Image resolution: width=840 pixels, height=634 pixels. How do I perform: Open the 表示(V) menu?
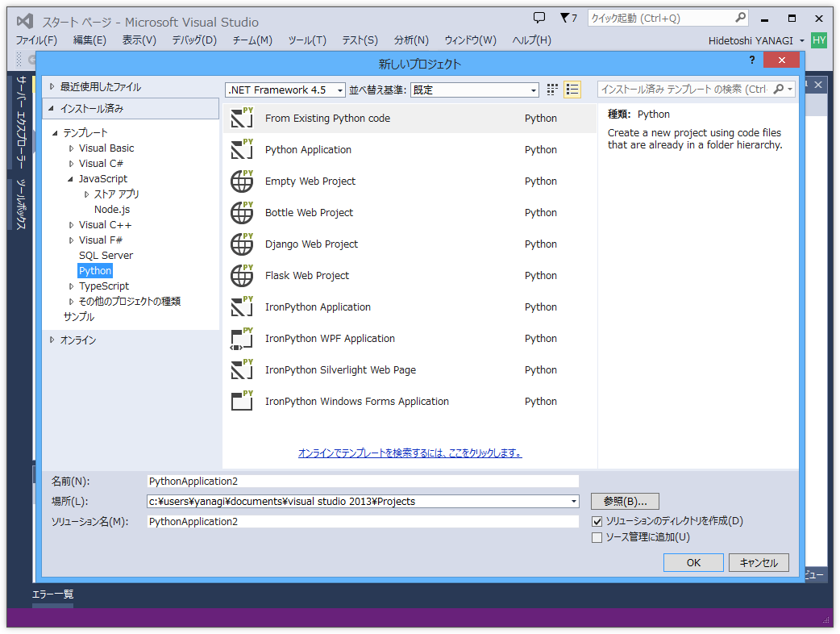(139, 40)
